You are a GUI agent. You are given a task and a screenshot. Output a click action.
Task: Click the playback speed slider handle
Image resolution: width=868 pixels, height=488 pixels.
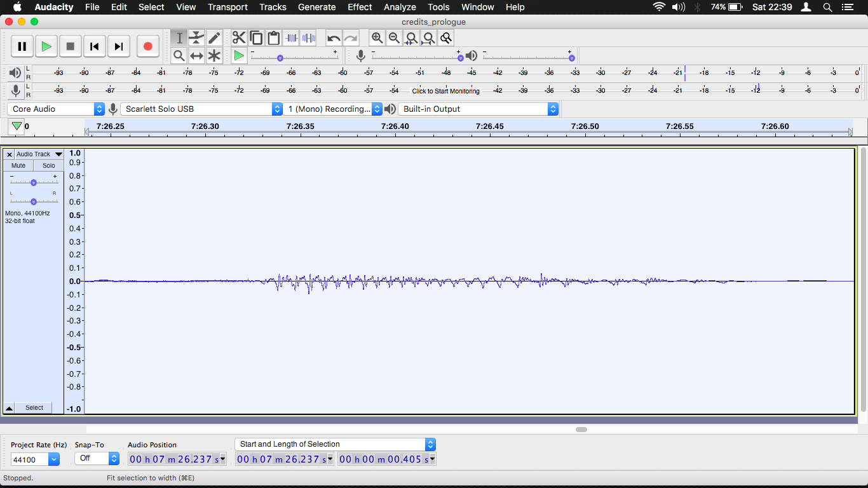tap(280, 58)
